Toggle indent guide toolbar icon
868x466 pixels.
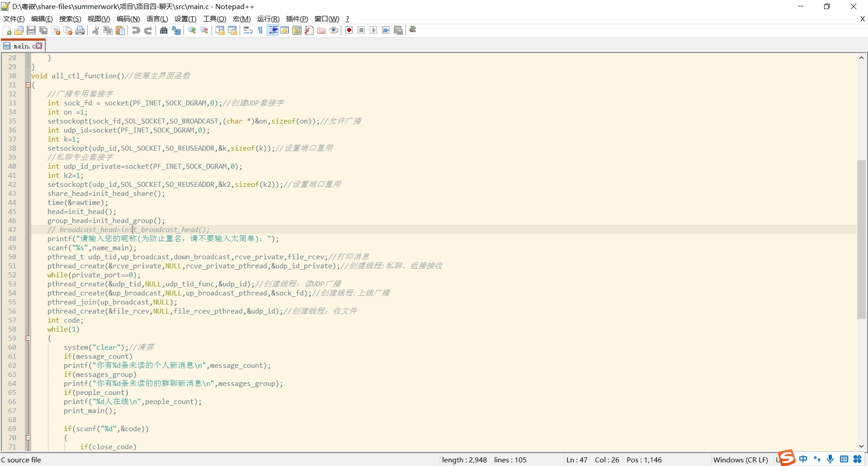click(273, 30)
